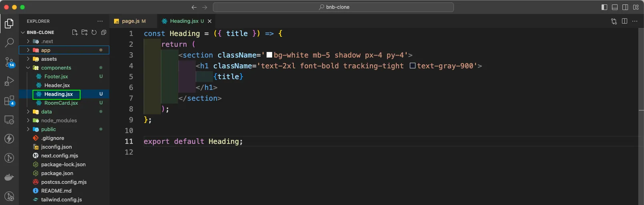Expand the public folder
The width and height of the screenshot is (644, 205).
coord(28,129)
